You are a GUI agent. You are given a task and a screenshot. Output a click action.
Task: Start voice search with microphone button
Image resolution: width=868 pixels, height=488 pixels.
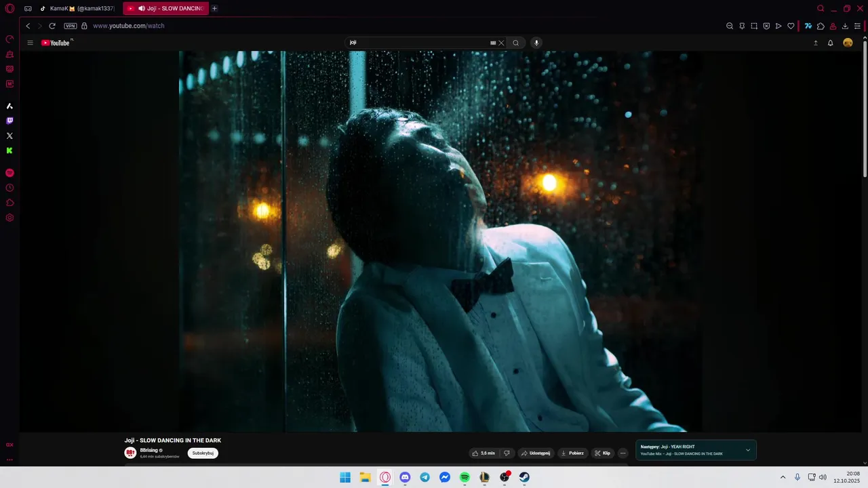(x=536, y=43)
